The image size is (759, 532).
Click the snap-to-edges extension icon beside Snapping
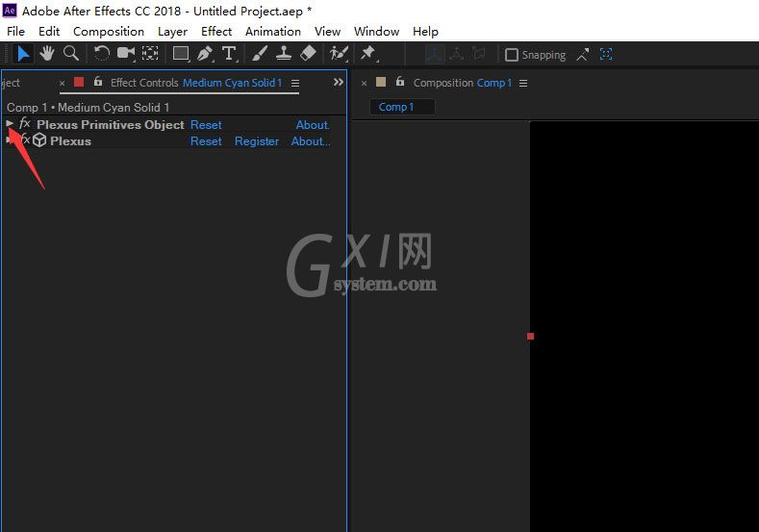(x=583, y=55)
